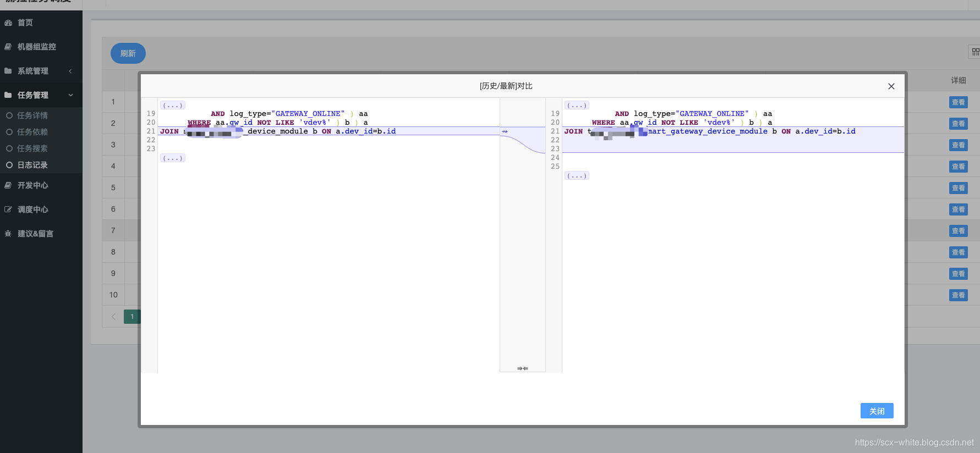Click line number 25 in right diff pane

click(x=555, y=167)
